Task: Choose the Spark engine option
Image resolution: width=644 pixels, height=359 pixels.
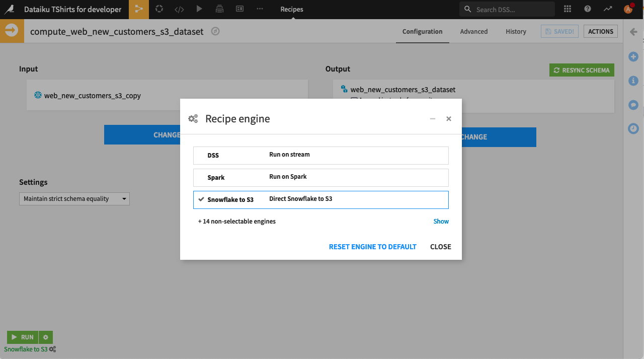Action: [x=320, y=177]
